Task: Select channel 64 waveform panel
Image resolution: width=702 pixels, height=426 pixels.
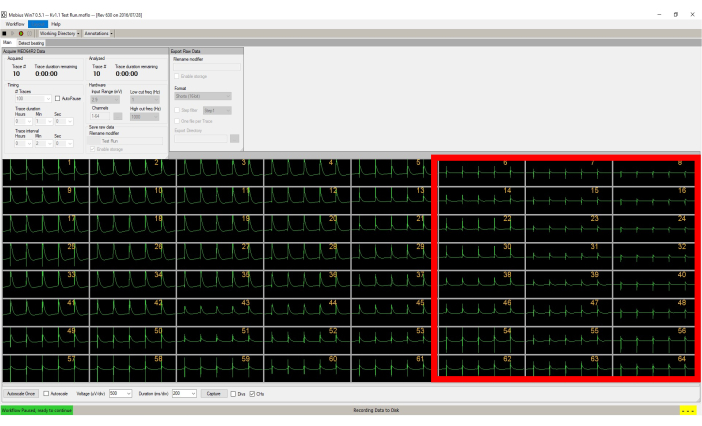Action: click(x=655, y=366)
